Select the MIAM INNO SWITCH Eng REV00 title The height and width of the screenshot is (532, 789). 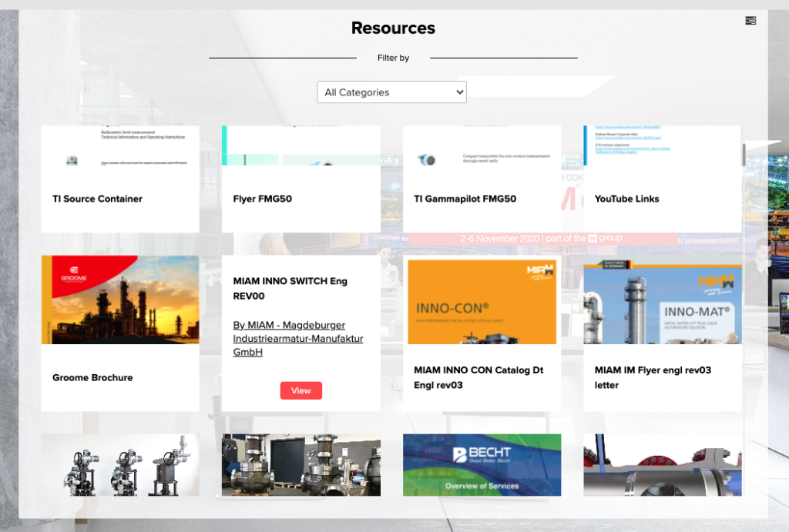tap(290, 289)
